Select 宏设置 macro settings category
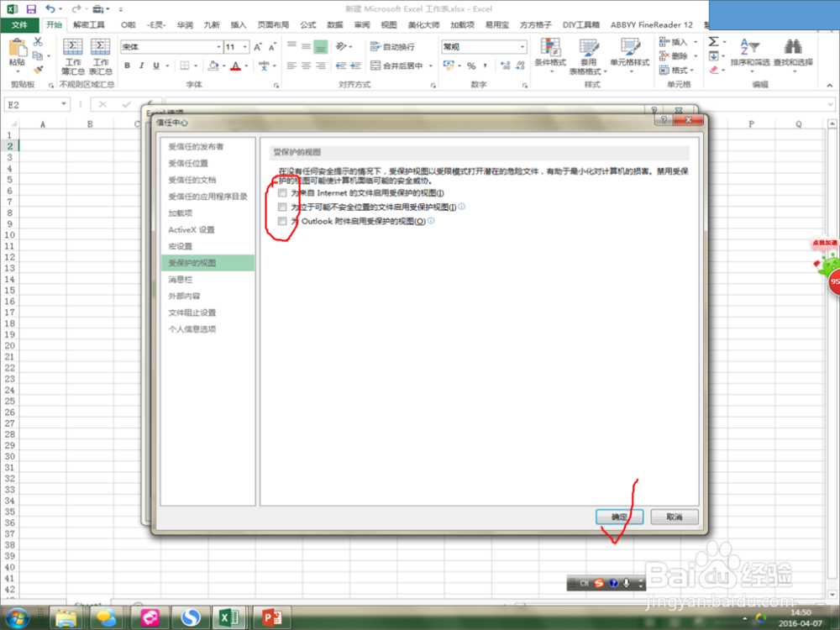 [207, 246]
